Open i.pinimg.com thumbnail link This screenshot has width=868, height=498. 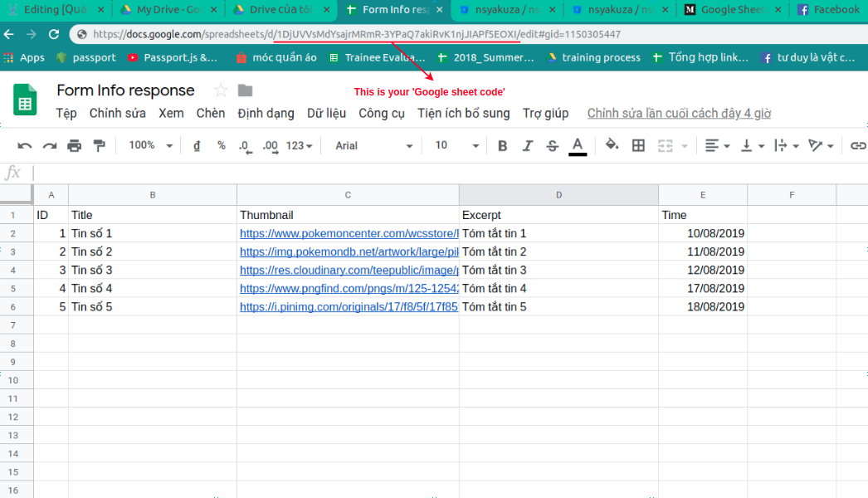click(349, 306)
